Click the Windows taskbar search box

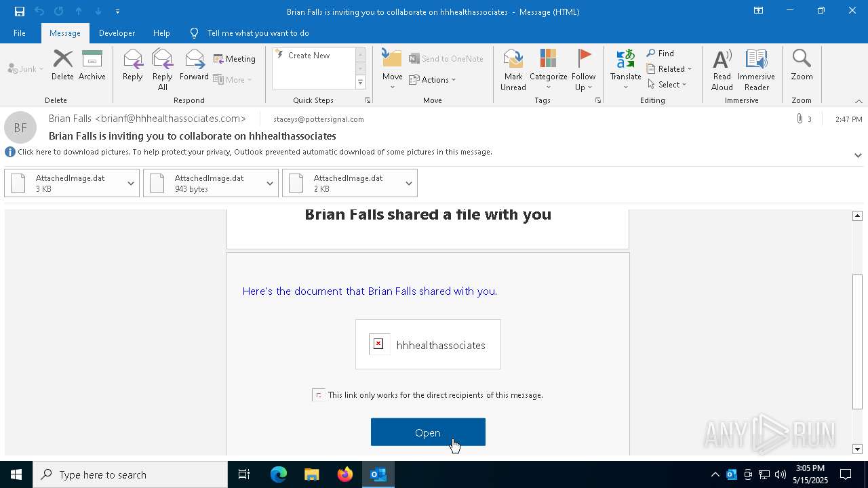(x=130, y=474)
